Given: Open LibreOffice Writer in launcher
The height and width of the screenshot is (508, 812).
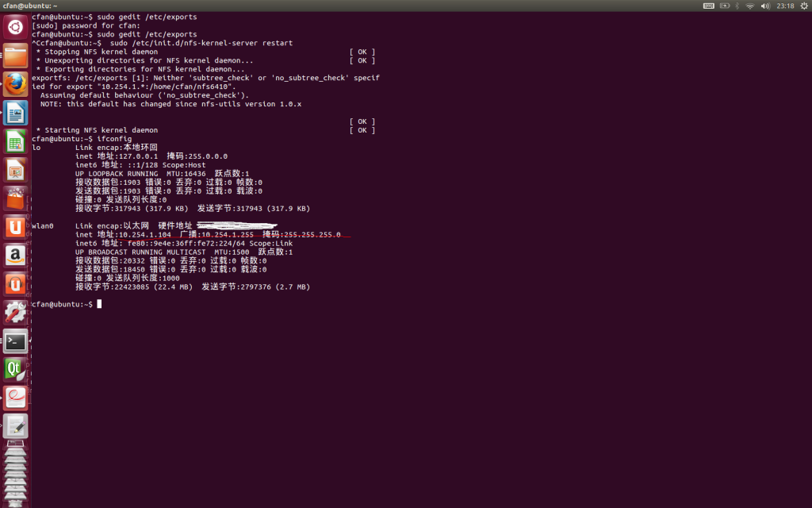Looking at the screenshot, I should click(x=16, y=113).
